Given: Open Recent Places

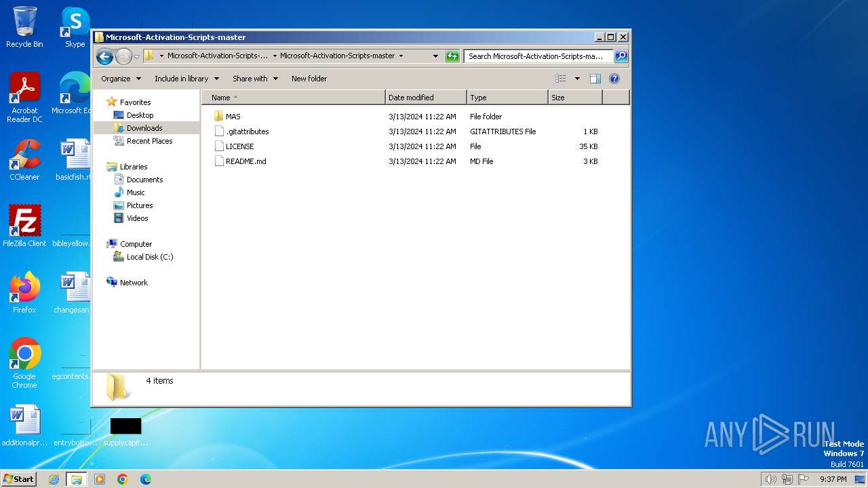Looking at the screenshot, I should (149, 141).
